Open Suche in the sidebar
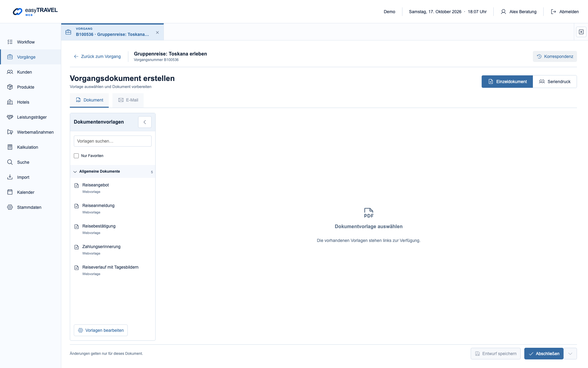The height and width of the screenshot is (368, 588). 30,162
